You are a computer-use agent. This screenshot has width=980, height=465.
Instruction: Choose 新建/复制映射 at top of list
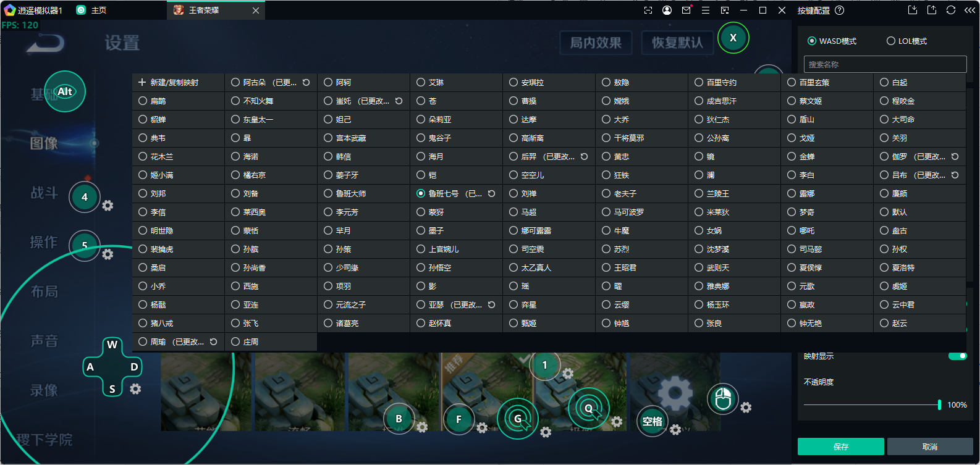coord(168,82)
